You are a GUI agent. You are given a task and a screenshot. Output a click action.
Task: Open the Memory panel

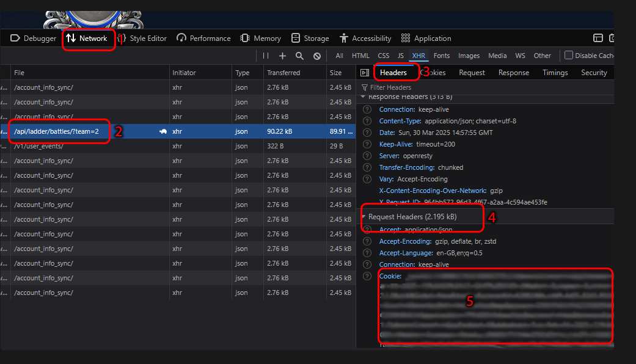point(260,38)
